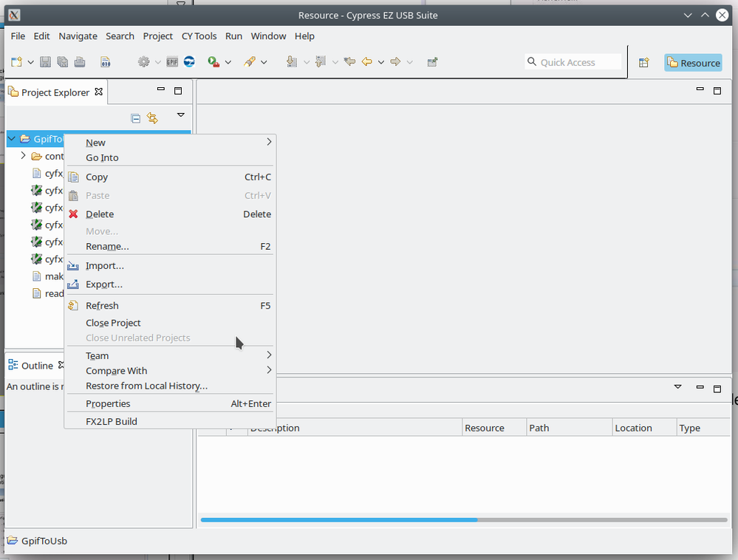Select Rename... in the context menu
The image size is (738, 560).
coord(170,246)
